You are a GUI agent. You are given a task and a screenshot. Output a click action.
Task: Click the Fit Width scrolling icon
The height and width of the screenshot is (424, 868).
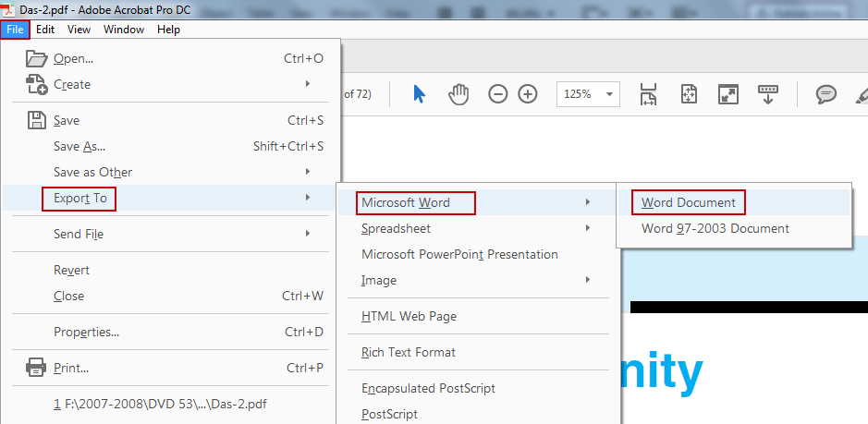tap(648, 94)
